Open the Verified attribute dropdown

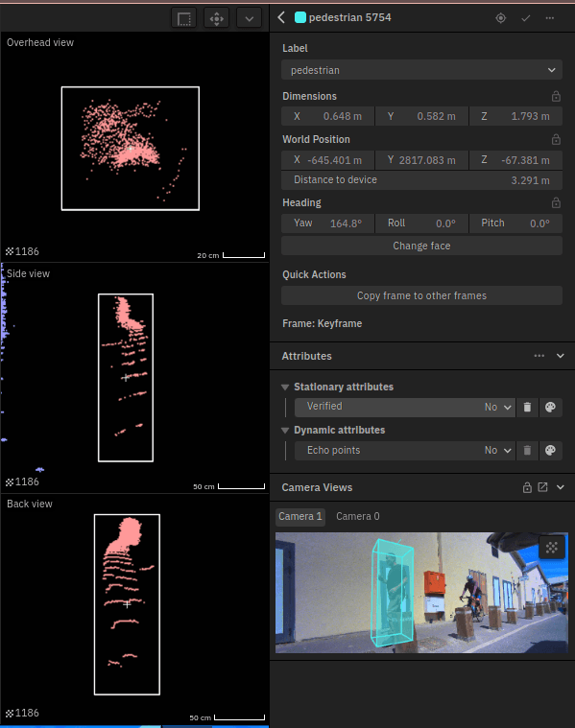[405, 408]
